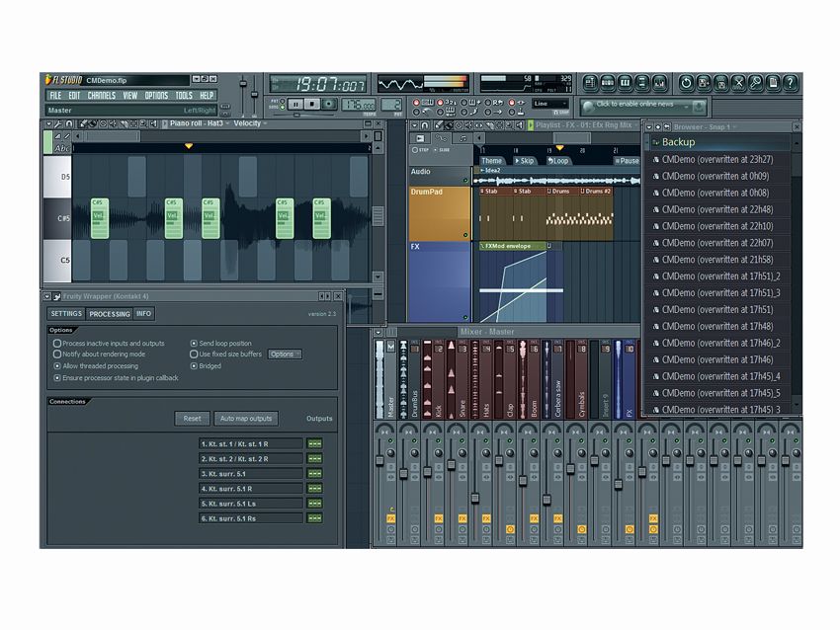Click the record button in transport
The height and width of the screenshot is (630, 840).
329,105
